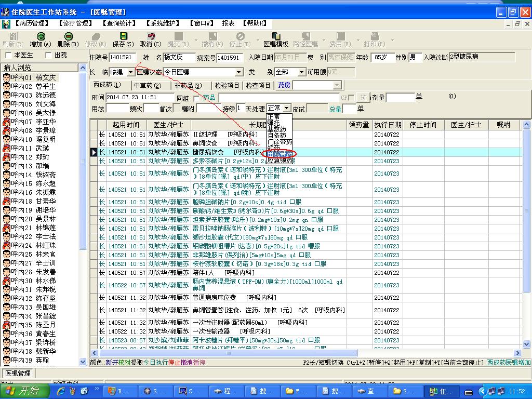Screen dimensions: 532x399
Task: Select patient 呼内01 杨文庆 in list
Action: click(x=34, y=77)
